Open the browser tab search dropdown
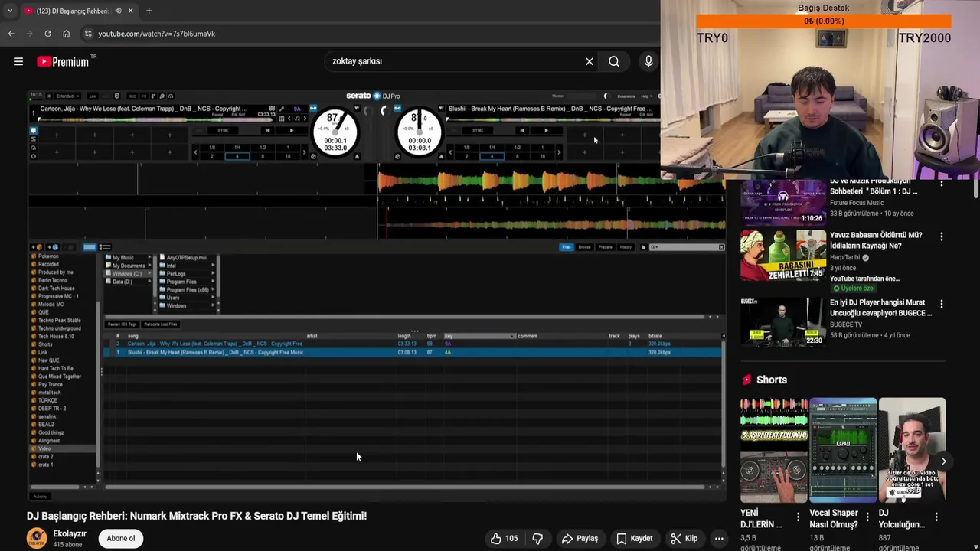The image size is (980, 551). click(9, 11)
